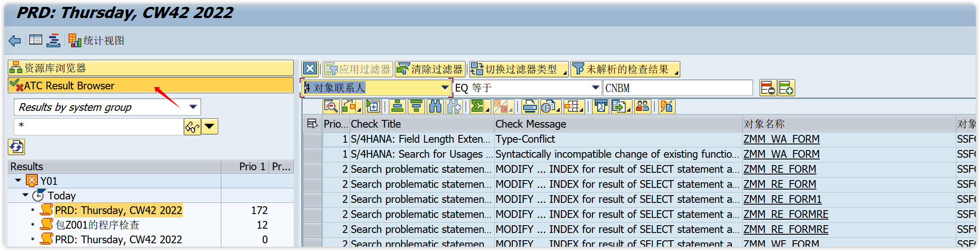Click the green Sigma total icon
980x251 pixels.
pyautogui.click(x=477, y=106)
